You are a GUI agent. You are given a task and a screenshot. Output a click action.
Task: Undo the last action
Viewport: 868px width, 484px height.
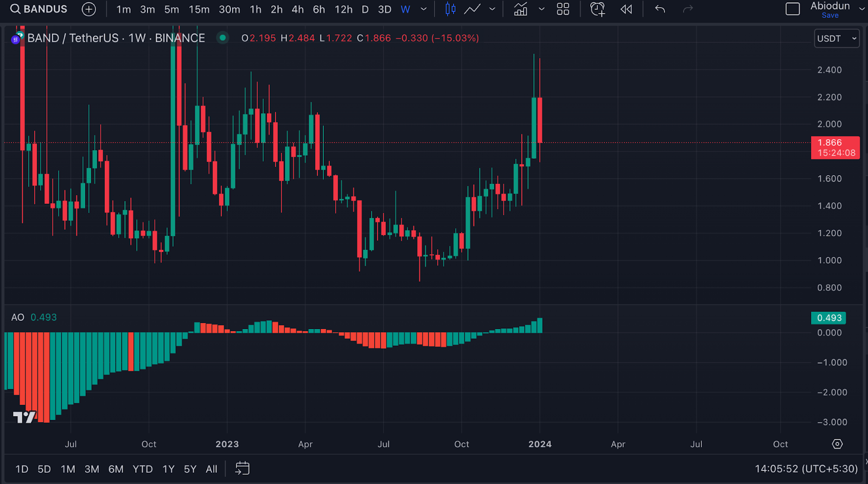pos(660,9)
